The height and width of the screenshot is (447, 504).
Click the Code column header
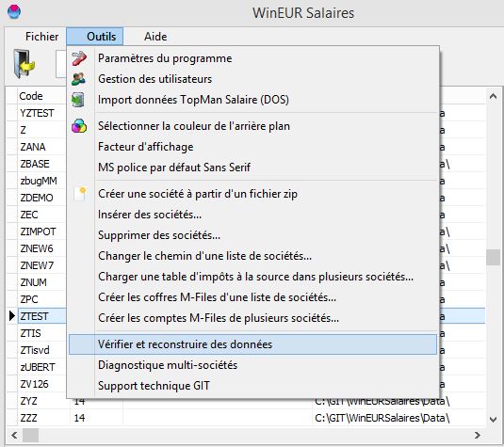tap(41, 96)
